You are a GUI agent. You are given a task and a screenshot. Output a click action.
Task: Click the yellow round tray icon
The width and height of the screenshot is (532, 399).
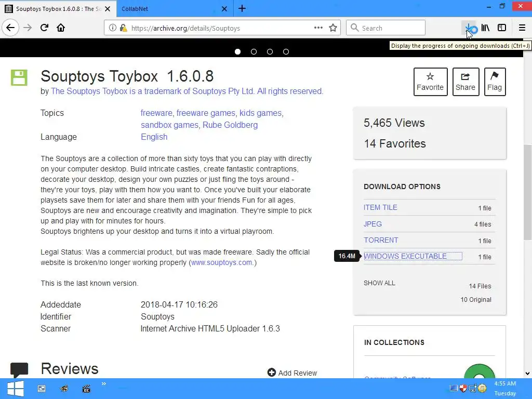coord(482,388)
